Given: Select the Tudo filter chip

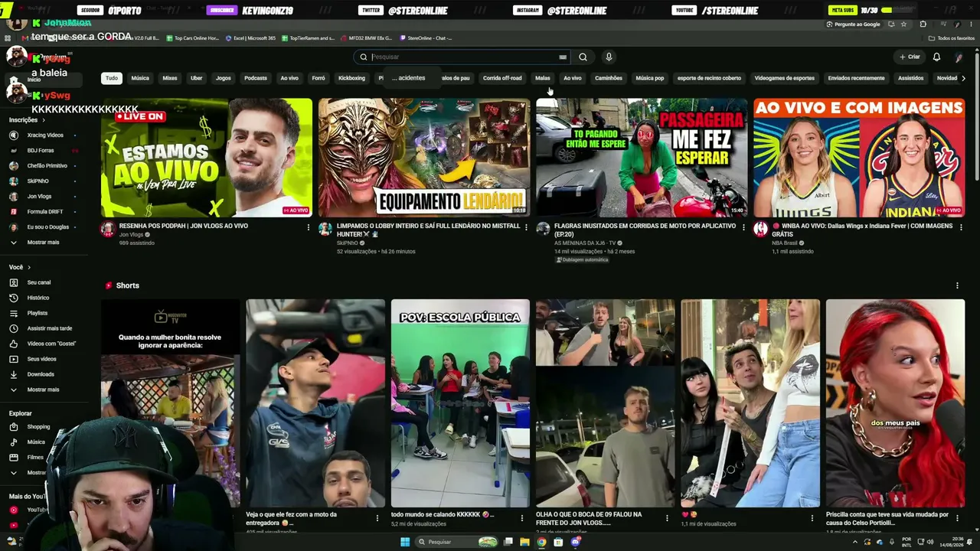Looking at the screenshot, I should point(112,78).
